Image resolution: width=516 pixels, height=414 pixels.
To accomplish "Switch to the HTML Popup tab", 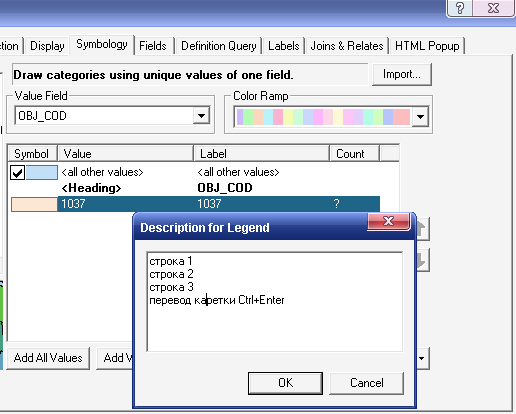I will (427, 46).
